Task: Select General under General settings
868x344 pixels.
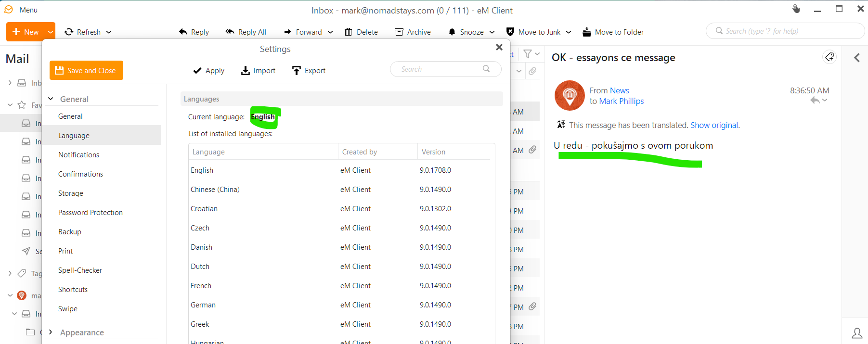Action: [70, 116]
